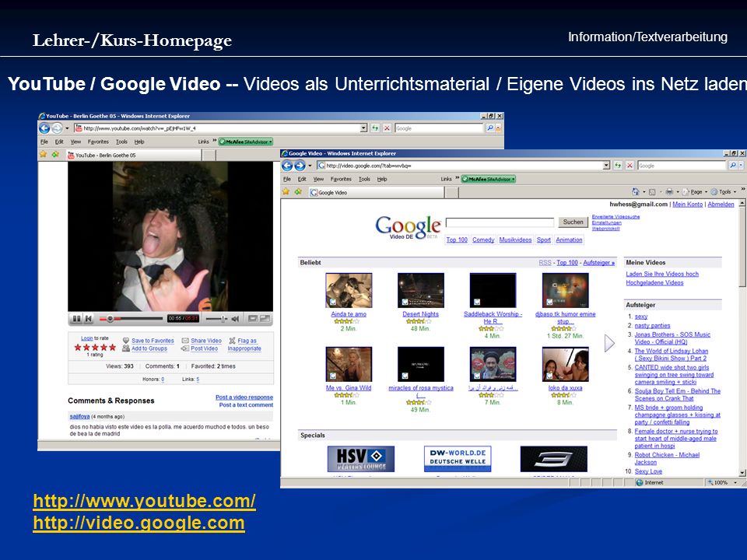Click Home icon in Google Video toolbar

coord(635,191)
